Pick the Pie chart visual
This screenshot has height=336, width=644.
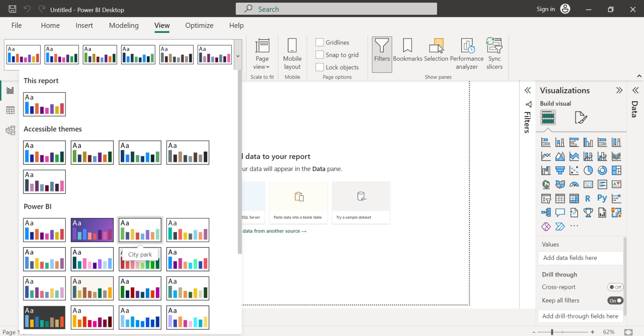tap(588, 170)
